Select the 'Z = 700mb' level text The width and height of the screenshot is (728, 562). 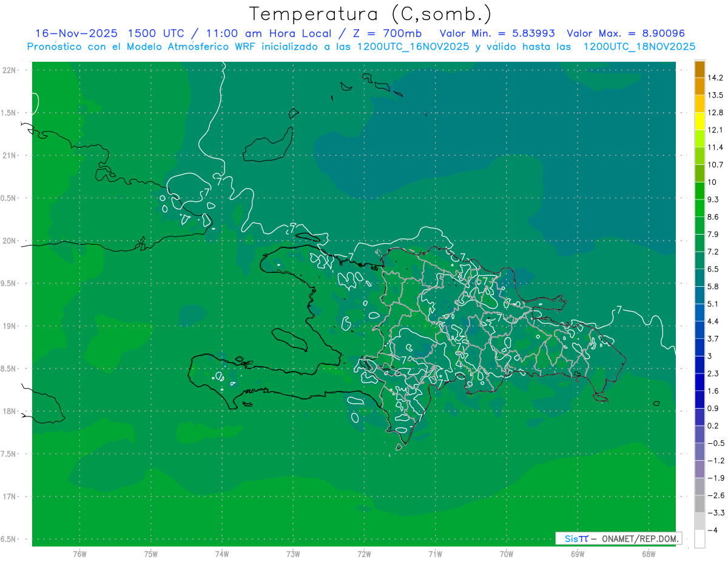[x=388, y=33]
